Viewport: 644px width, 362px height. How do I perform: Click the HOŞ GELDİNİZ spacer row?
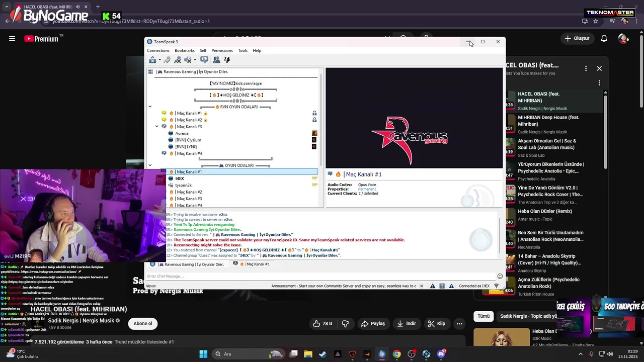tap(236, 95)
